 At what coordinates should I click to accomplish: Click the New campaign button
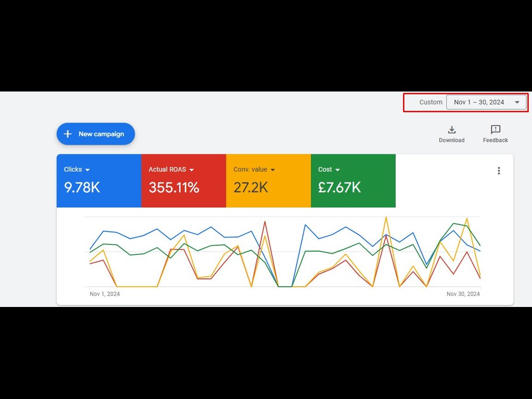(96, 134)
